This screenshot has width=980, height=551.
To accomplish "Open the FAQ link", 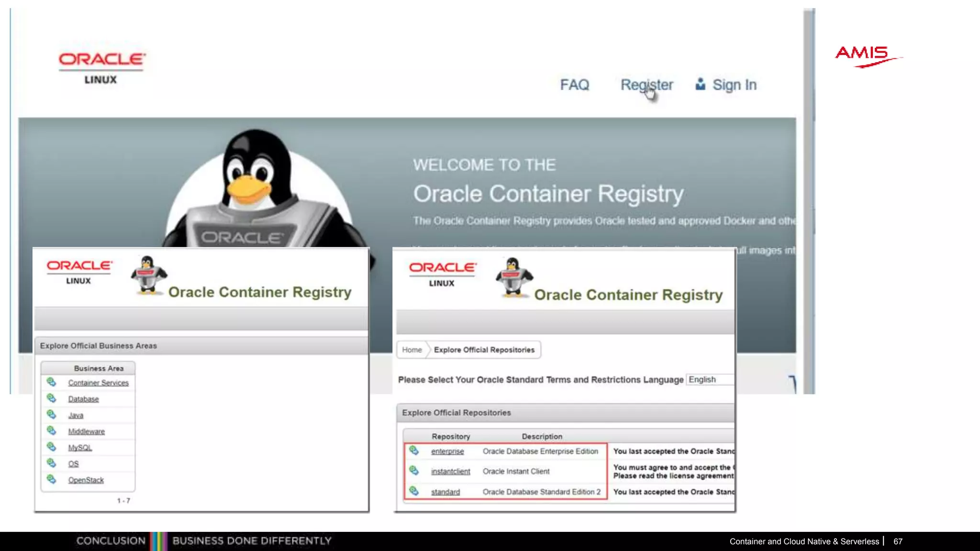I will coord(575,85).
